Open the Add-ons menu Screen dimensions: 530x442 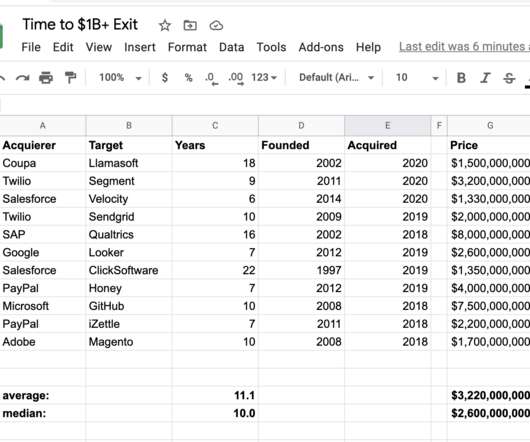(321, 47)
